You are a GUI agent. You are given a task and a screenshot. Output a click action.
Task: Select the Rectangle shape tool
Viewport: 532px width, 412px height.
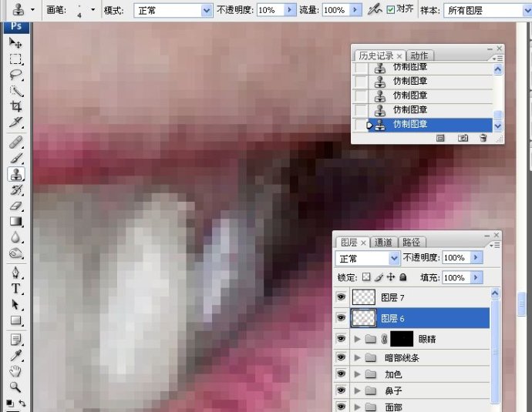click(15, 320)
